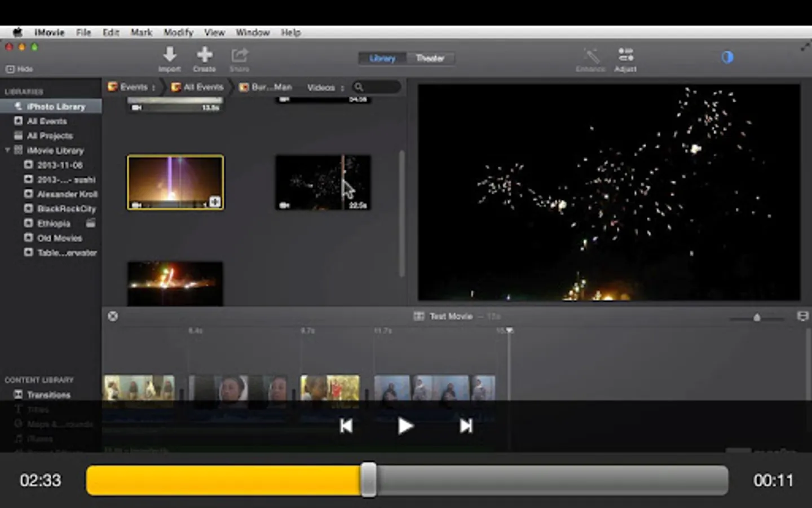Image resolution: width=812 pixels, height=508 pixels.
Task: Open the Share icon in toolbar
Action: 239,55
